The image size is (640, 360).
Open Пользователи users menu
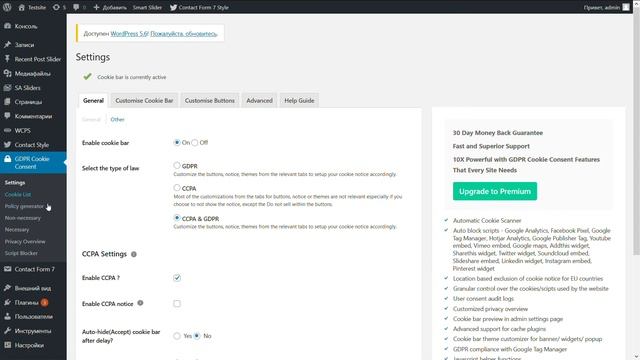[33, 317]
